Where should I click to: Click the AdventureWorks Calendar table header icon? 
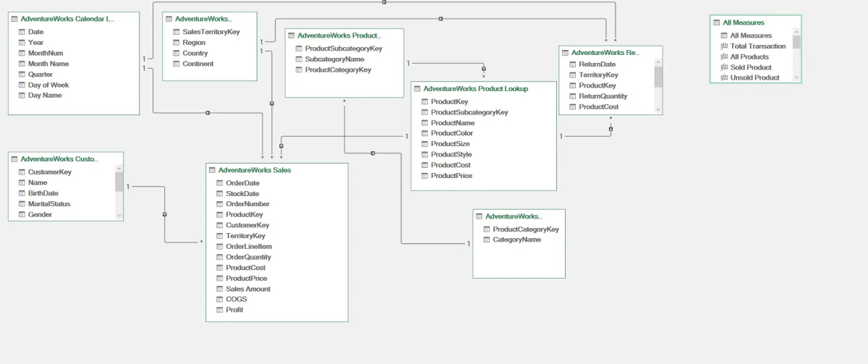14,19
